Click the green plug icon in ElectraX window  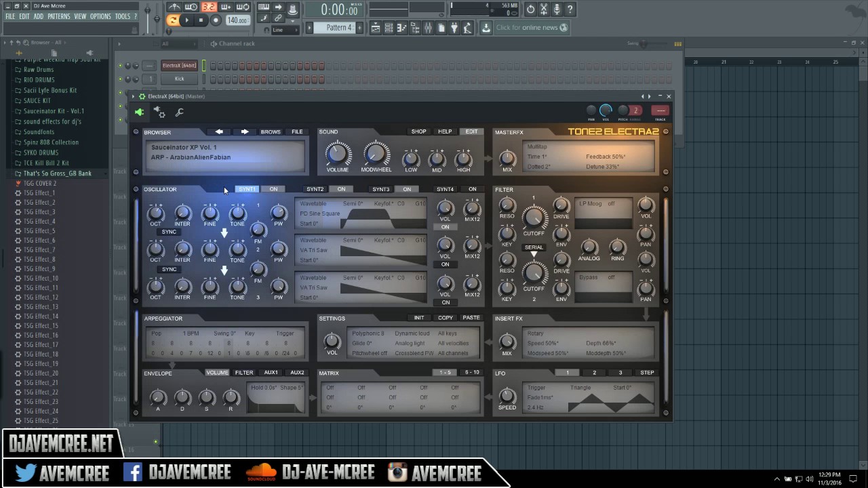[x=139, y=112]
